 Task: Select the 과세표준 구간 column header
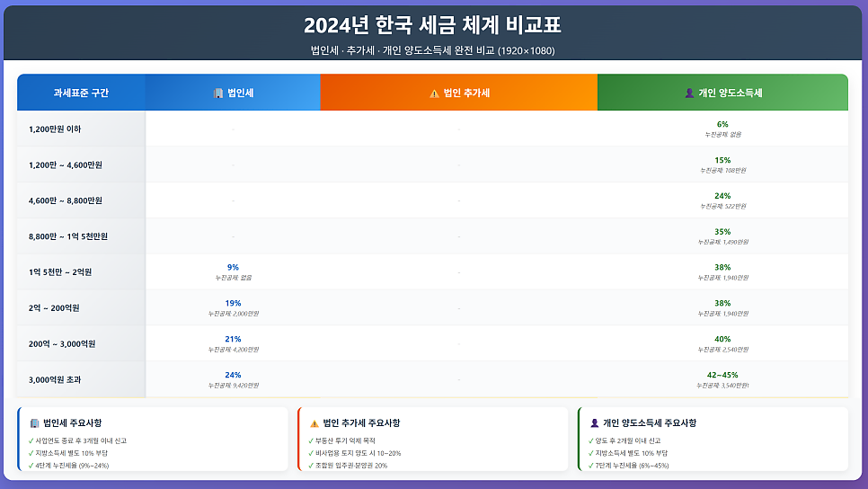pyautogui.click(x=81, y=93)
